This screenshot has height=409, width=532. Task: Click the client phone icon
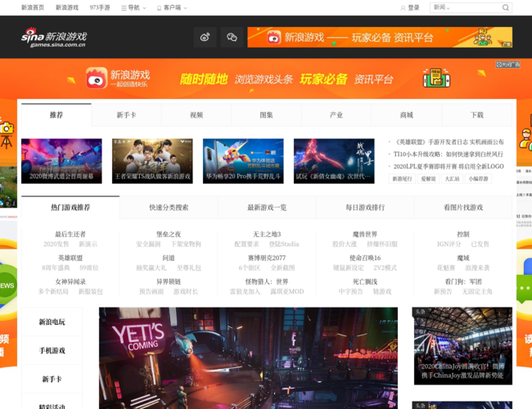point(159,8)
